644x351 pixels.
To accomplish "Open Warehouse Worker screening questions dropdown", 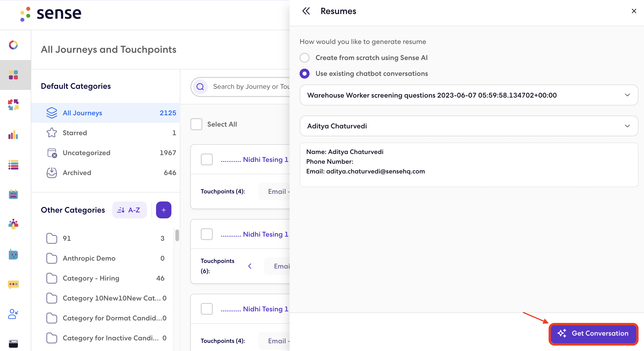I will tap(469, 95).
